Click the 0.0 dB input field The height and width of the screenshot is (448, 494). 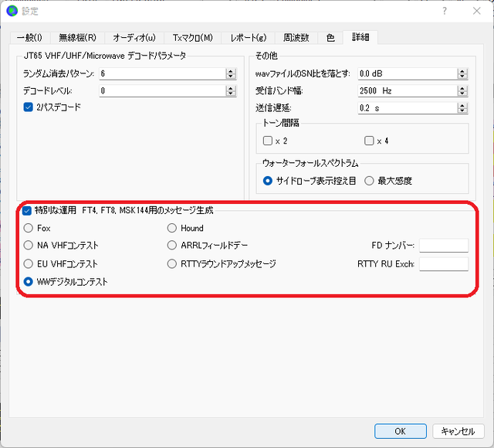click(408, 74)
